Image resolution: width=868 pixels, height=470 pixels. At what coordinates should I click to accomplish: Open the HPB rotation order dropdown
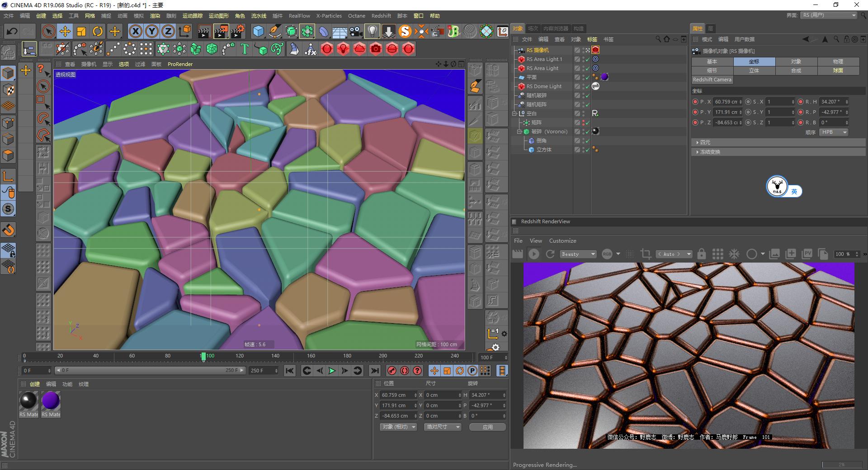point(834,132)
